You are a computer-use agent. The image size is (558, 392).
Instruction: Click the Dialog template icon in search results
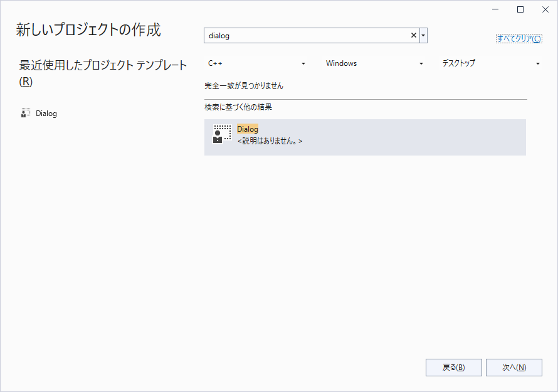(x=218, y=134)
